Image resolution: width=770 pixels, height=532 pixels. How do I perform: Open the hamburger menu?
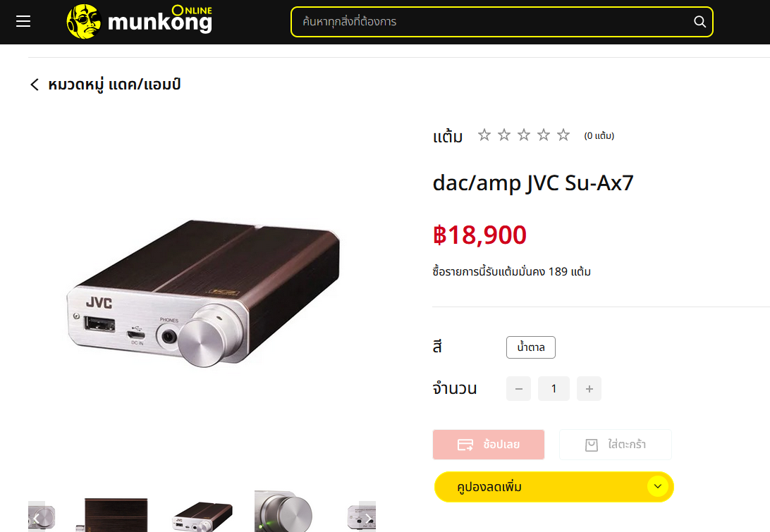coord(23,21)
